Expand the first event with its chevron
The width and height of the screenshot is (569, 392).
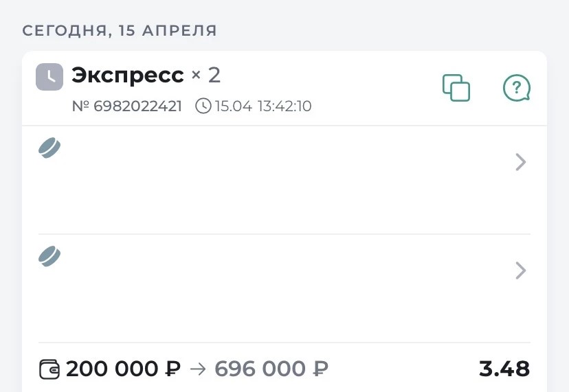[521, 162]
